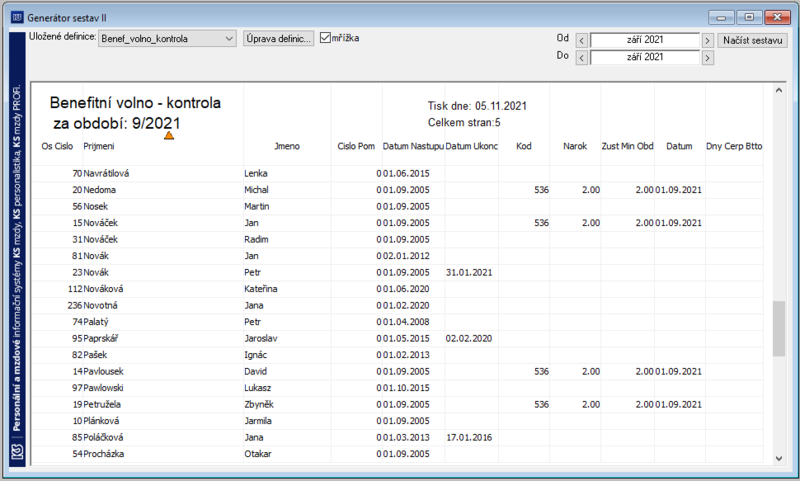Image resolution: width=800 pixels, height=481 pixels.
Task: Click the Tisk dne: 05.11.2021 text
Action: click(x=477, y=106)
